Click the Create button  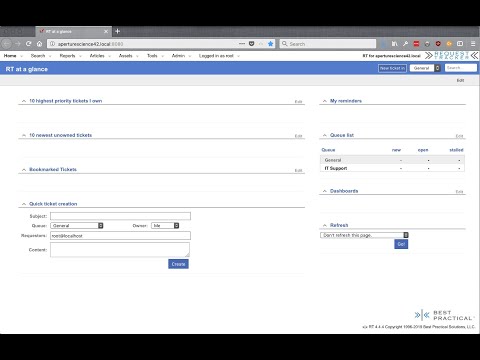click(x=178, y=264)
